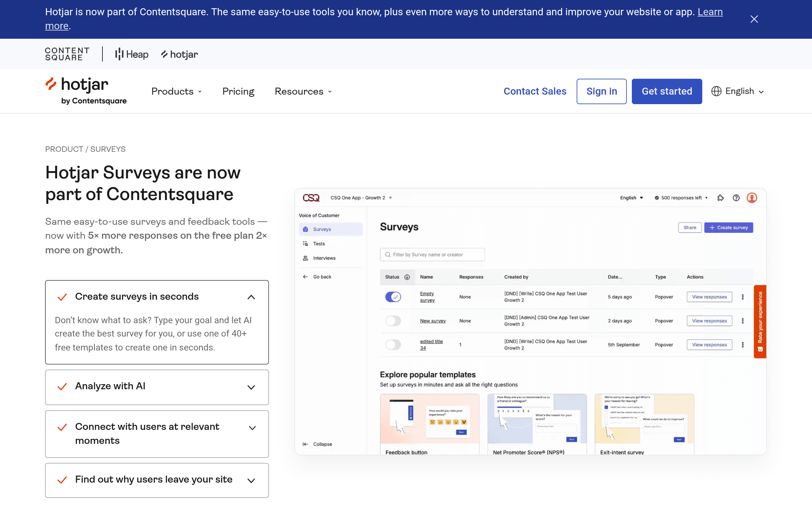
Task: Click the extensions puzzle icon
Action: click(x=720, y=198)
